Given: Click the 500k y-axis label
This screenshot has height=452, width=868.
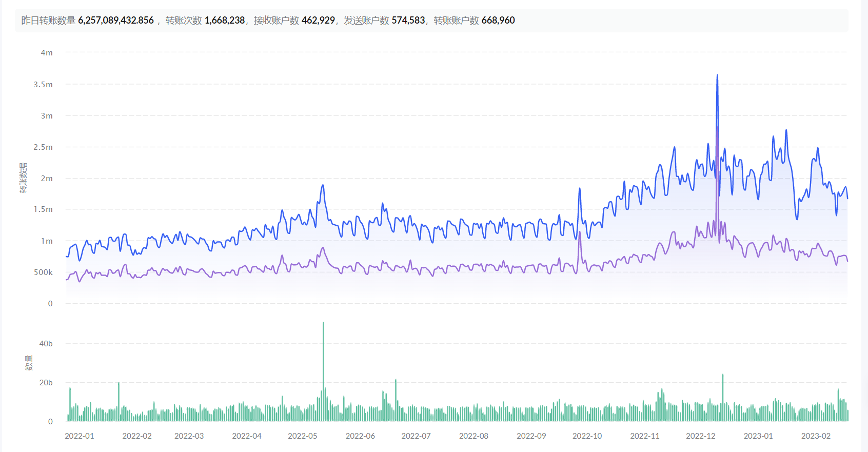Looking at the screenshot, I should (x=43, y=272).
